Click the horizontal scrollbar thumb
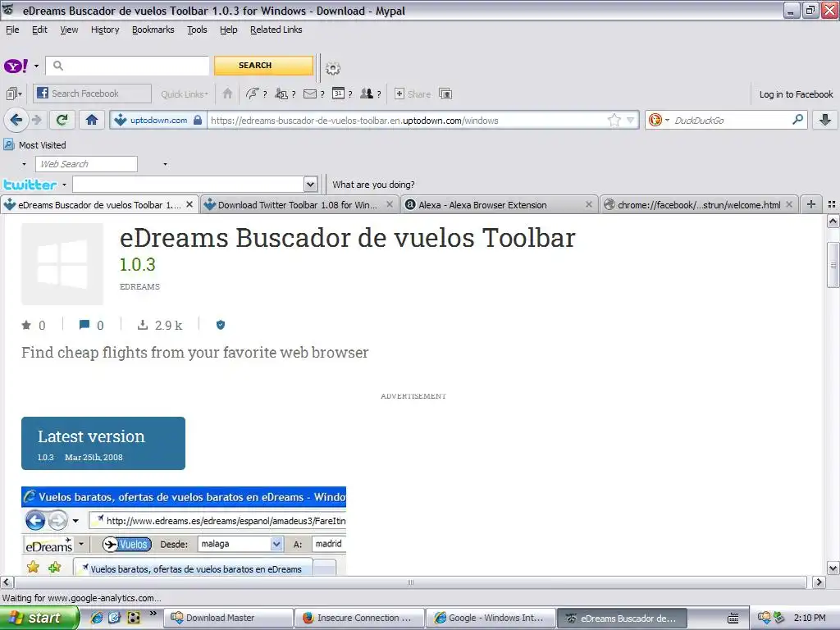This screenshot has height=630, width=840. [x=410, y=582]
